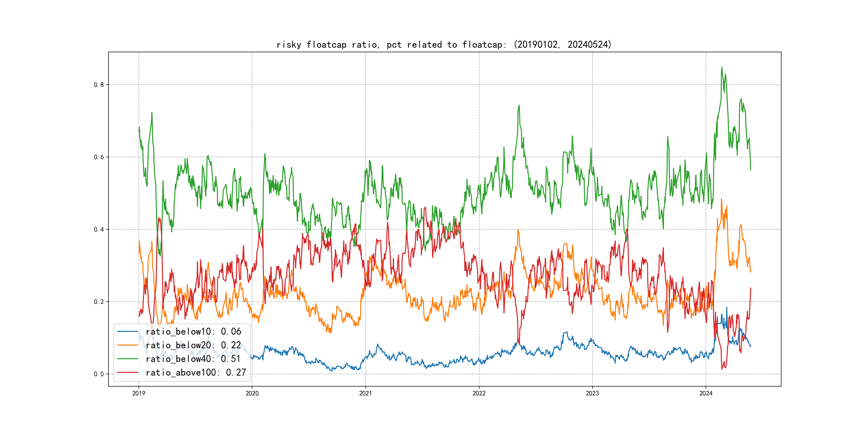The image size is (868, 434).
Task: Select the 'ratio_above100: 0.27' legend label
Action: [x=196, y=372]
